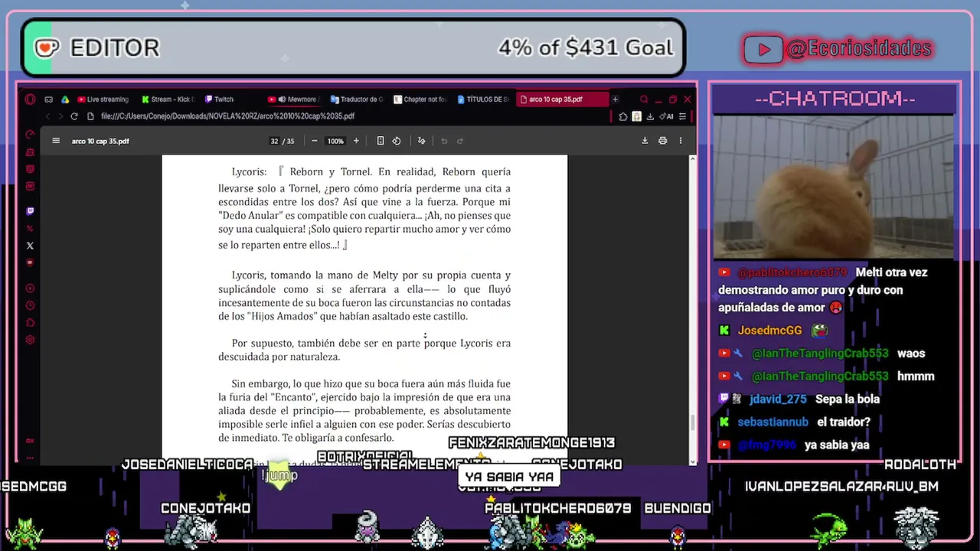
Task: Open browser history from the sidebar
Action: click(x=30, y=305)
